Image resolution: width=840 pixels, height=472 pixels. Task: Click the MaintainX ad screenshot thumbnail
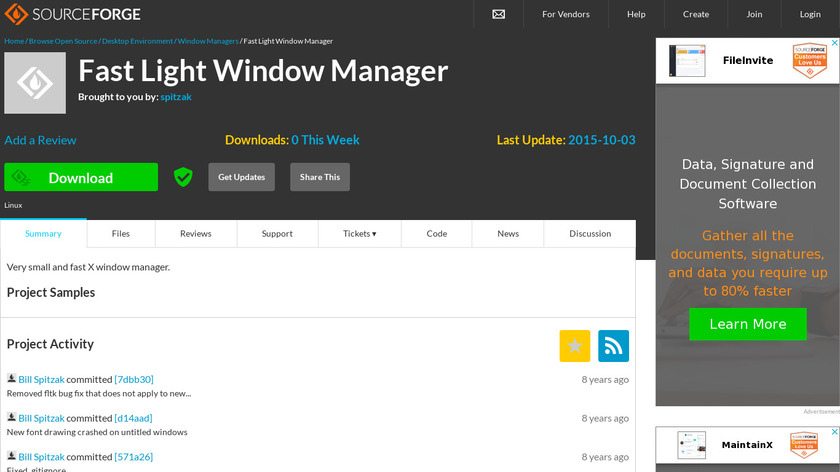coord(691,445)
